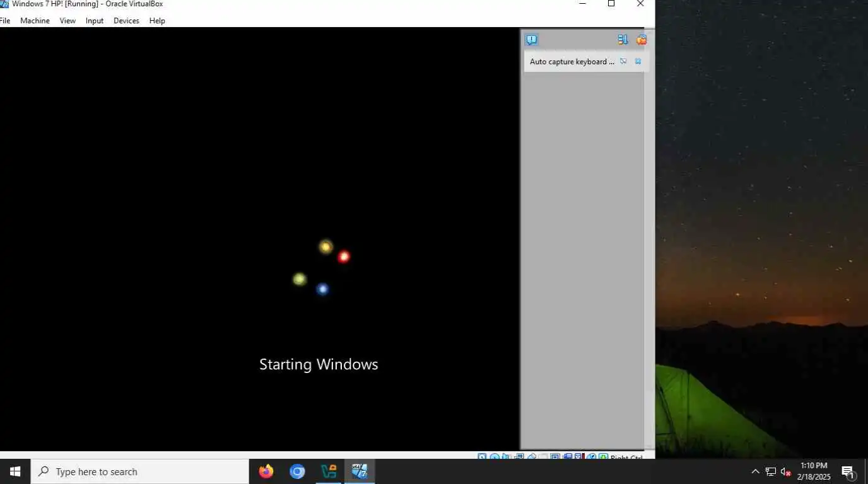Open the Machine menu
This screenshot has height=484, width=868.
35,21
